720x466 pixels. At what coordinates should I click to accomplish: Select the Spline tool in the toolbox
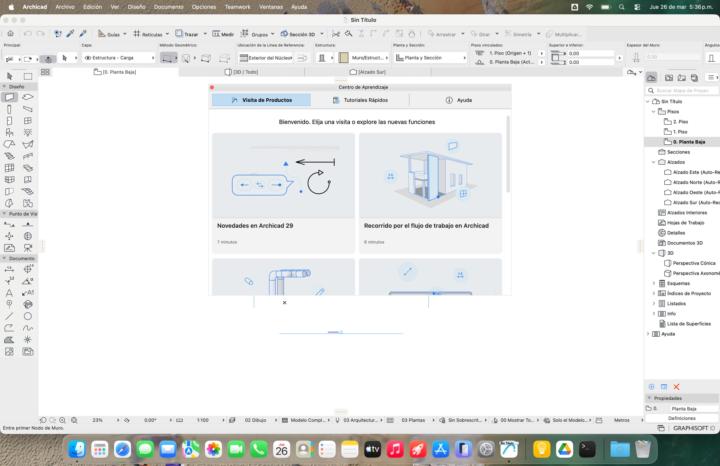[28, 328]
